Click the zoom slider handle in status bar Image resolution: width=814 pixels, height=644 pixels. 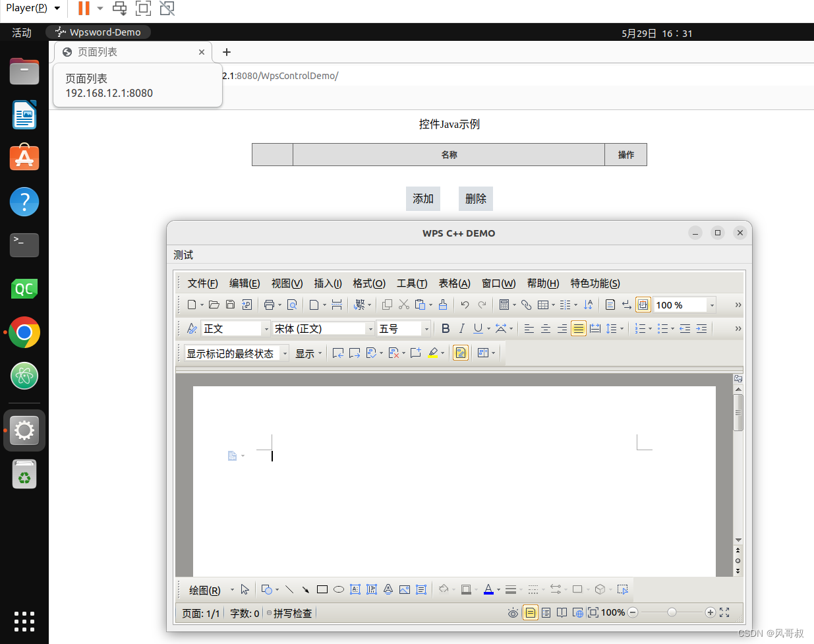click(672, 612)
